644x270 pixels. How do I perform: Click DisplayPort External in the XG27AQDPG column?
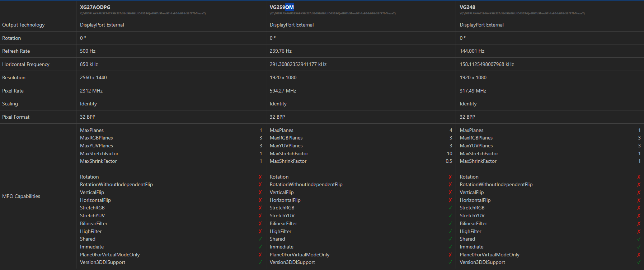(x=102, y=25)
